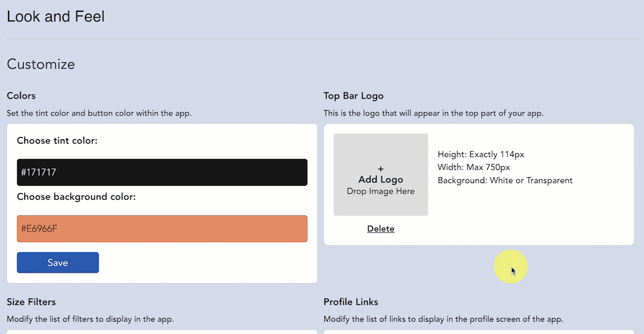
Task: Click the "Background: White or Transparent" text
Action: click(x=505, y=180)
